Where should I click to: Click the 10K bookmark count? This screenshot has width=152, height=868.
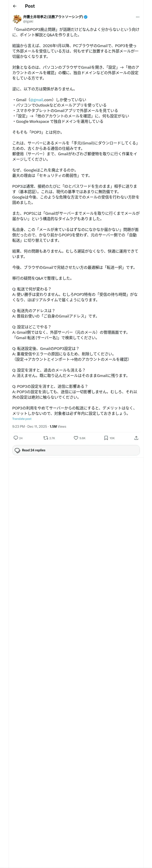point(112,438)
